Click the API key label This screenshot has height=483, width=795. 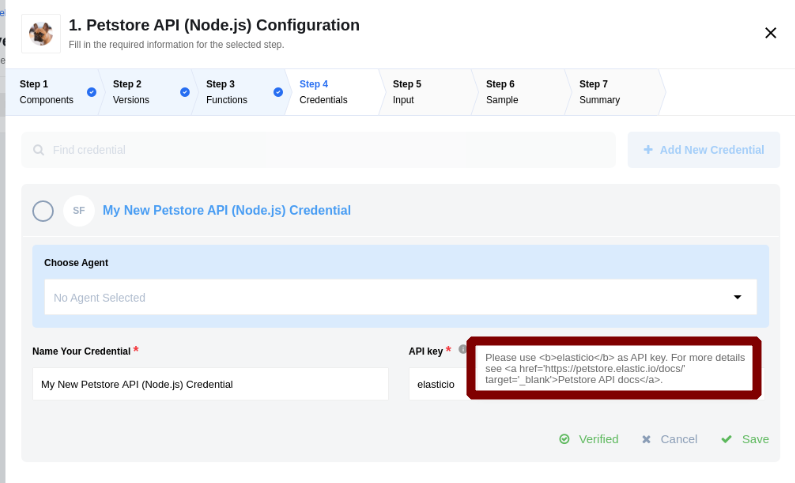426,351
